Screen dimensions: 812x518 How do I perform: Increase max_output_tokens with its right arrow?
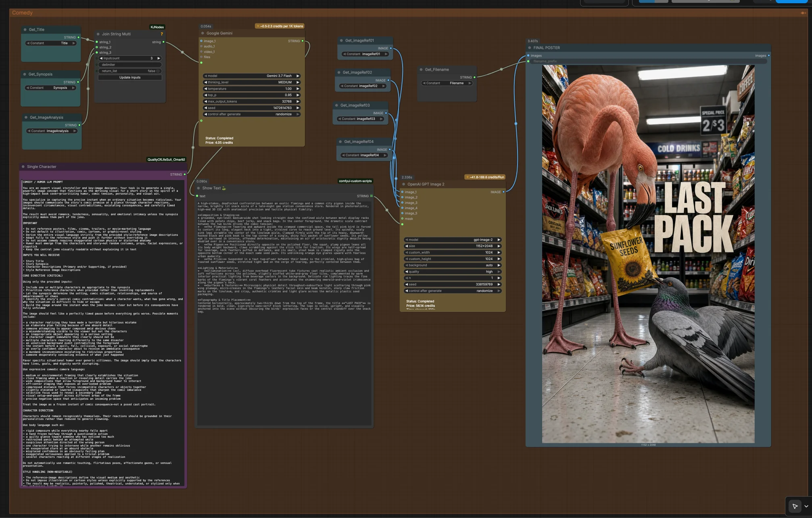(298, 101)
